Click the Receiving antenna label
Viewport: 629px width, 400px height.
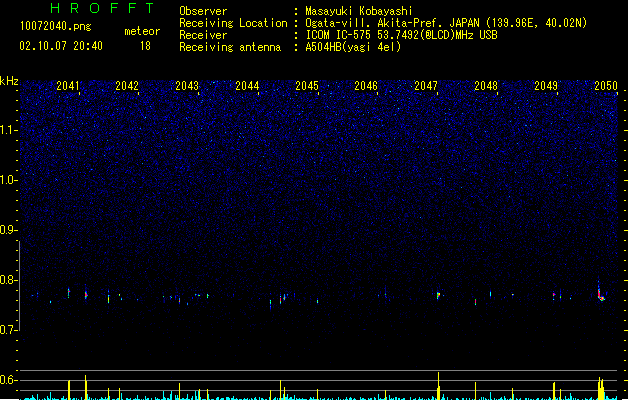coord(230,47)
